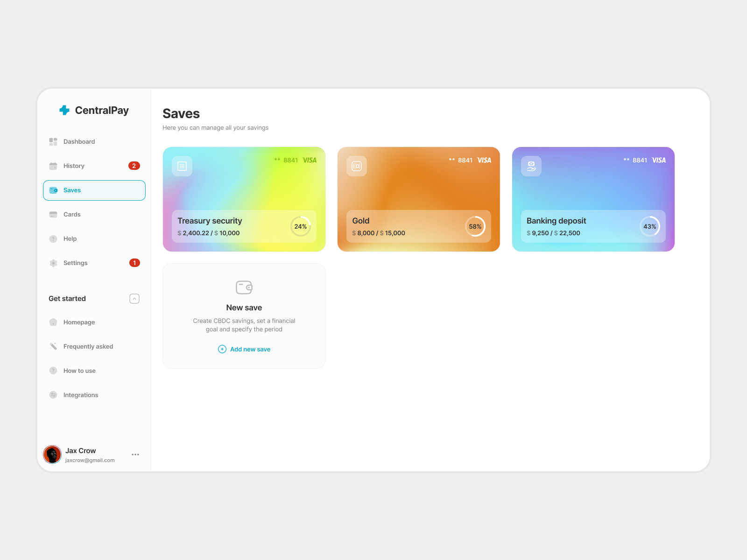Click the wallet icon on the New save card
This screenshot has height=560, width=747.
pos(244,287)
